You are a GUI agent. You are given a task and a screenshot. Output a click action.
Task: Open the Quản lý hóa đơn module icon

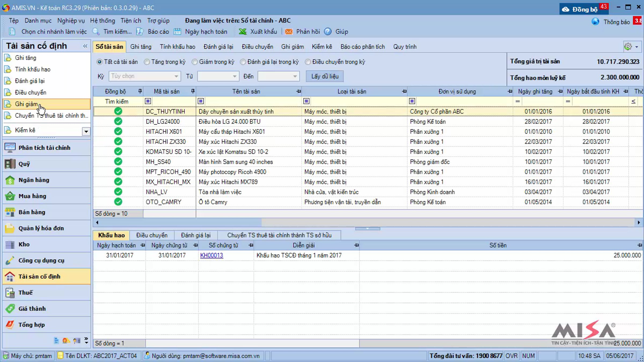[x=10, y=228]
